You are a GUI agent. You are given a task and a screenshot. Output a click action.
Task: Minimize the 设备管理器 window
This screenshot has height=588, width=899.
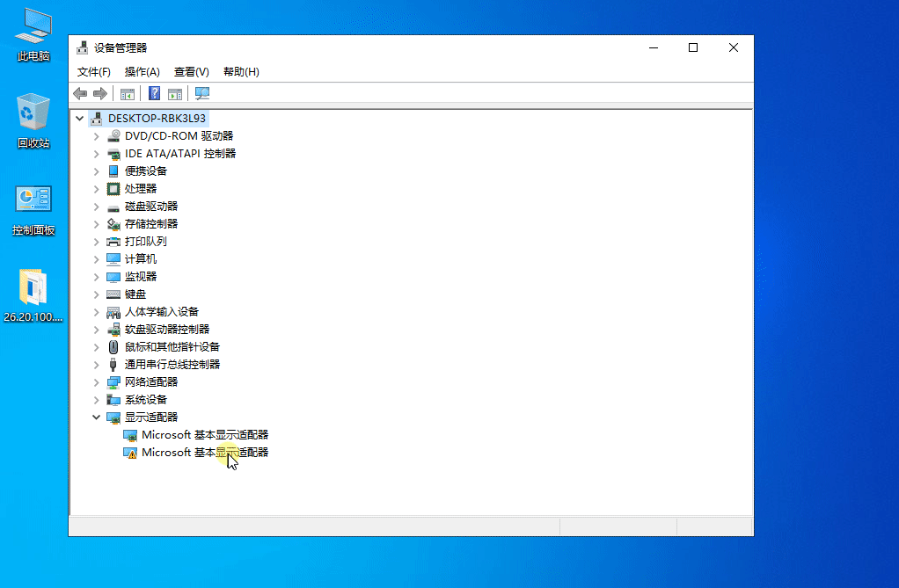tap(654, 47)
